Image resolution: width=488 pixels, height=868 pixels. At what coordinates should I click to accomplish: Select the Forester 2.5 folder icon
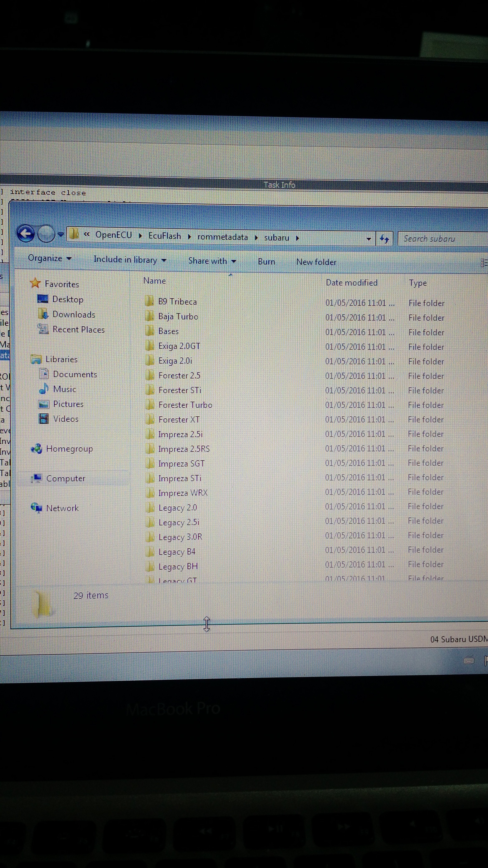tap(150, 375)
